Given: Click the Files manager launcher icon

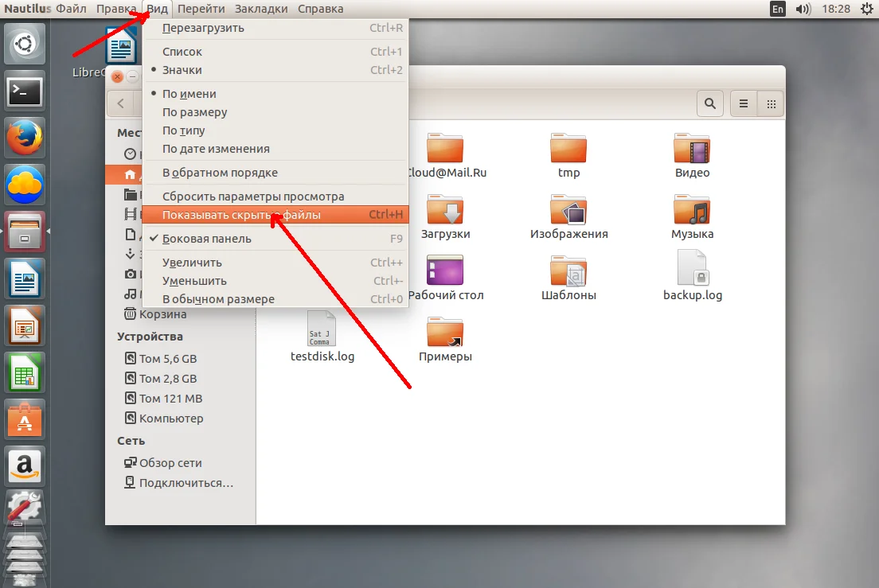Looking at the screenshot, I should tap(24, 232).
